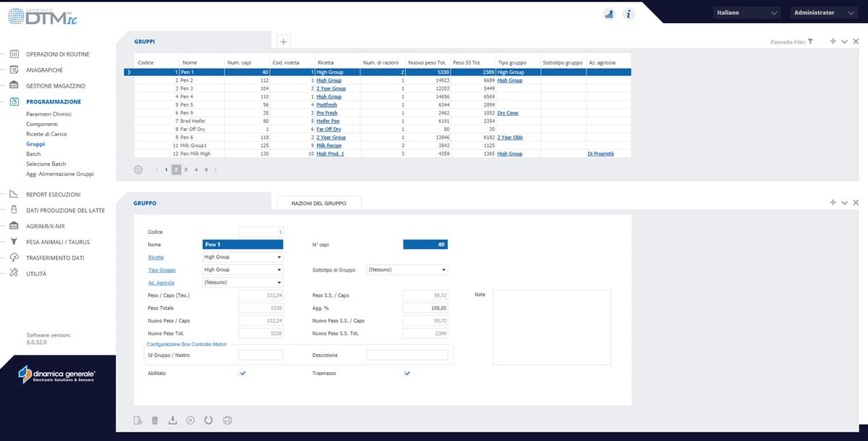
Task: Open Parametri Chimici submenu item
Action: [48, 114]
